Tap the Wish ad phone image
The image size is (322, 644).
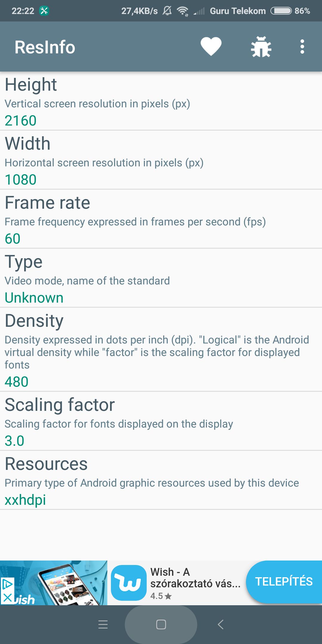[x=54, y=583]
